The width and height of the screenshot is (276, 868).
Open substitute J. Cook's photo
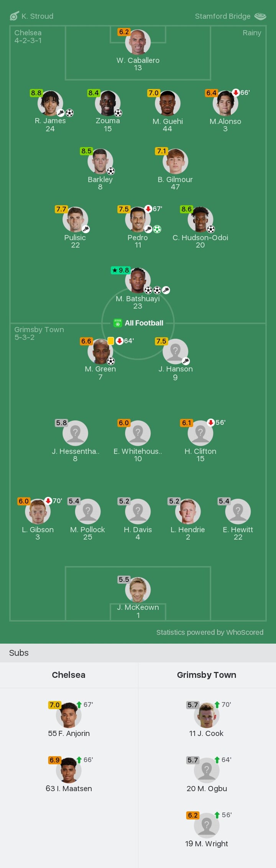pos(207,715)
